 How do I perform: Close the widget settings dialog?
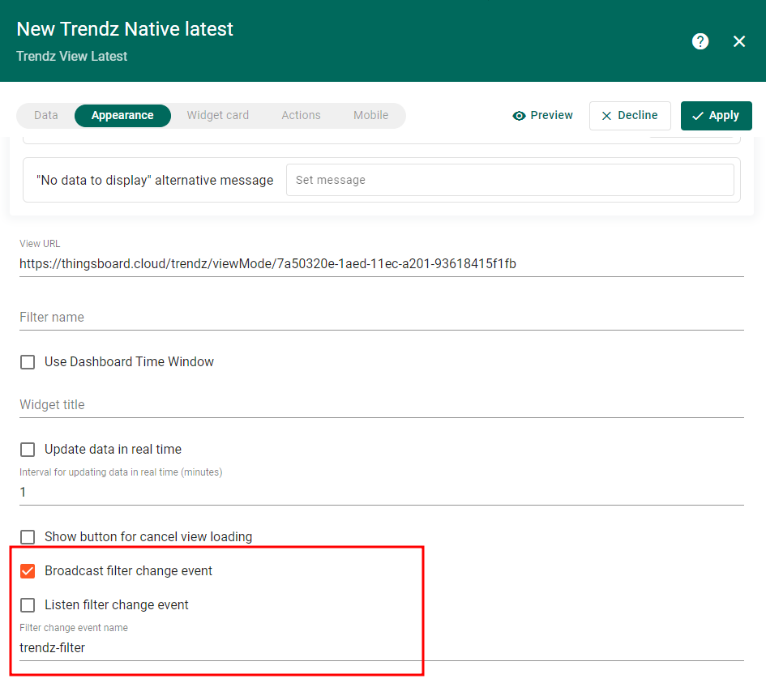(x=739, y=41)
